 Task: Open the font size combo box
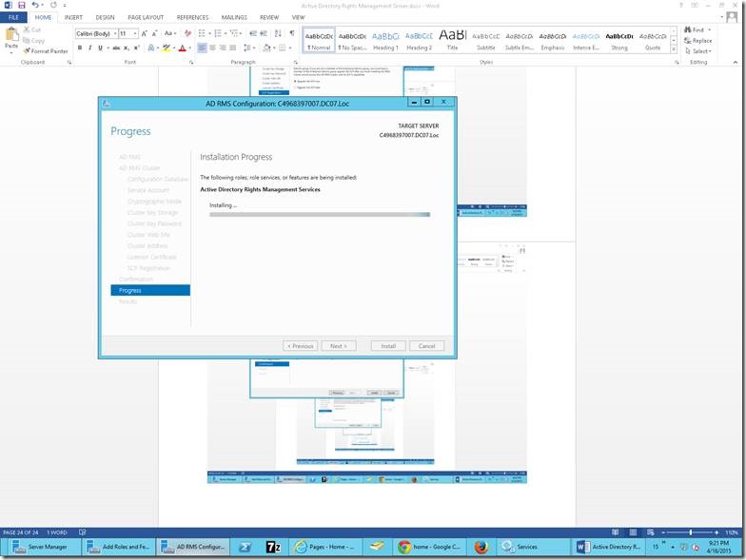point(128,34)
